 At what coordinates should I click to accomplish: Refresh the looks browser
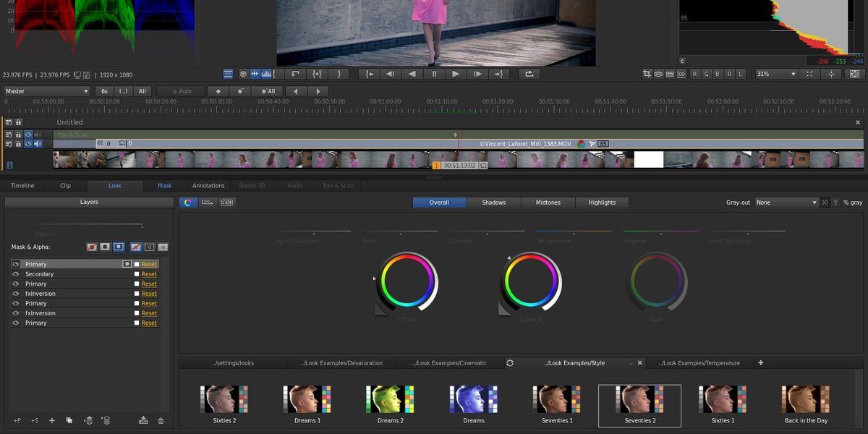pos(510,363)
